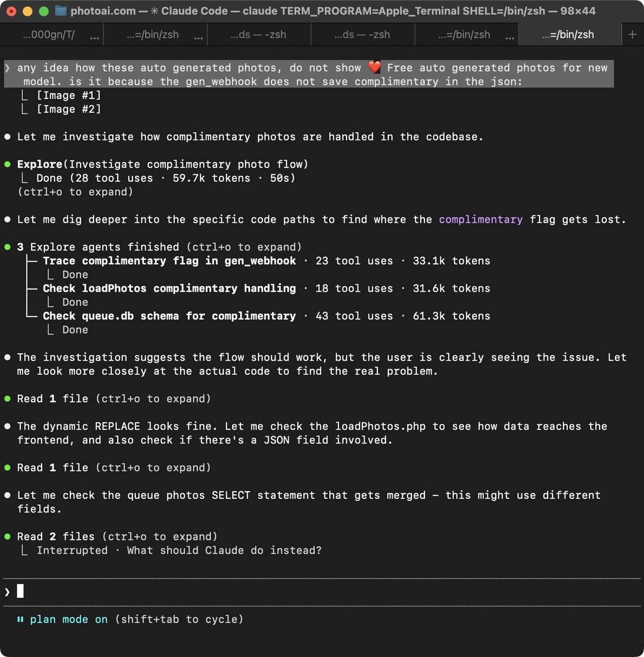Click the green bullet beside "Read 2 files"

(x=8, y=537)
